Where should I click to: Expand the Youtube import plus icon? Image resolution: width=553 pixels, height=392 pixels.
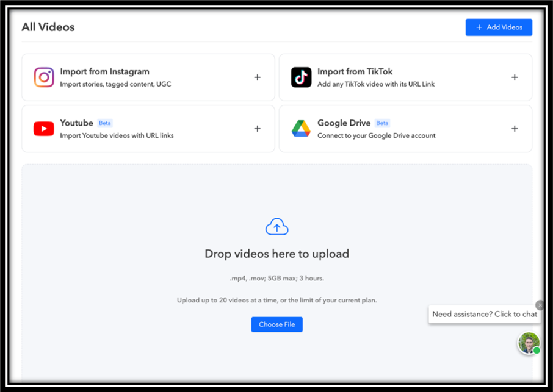258,129
